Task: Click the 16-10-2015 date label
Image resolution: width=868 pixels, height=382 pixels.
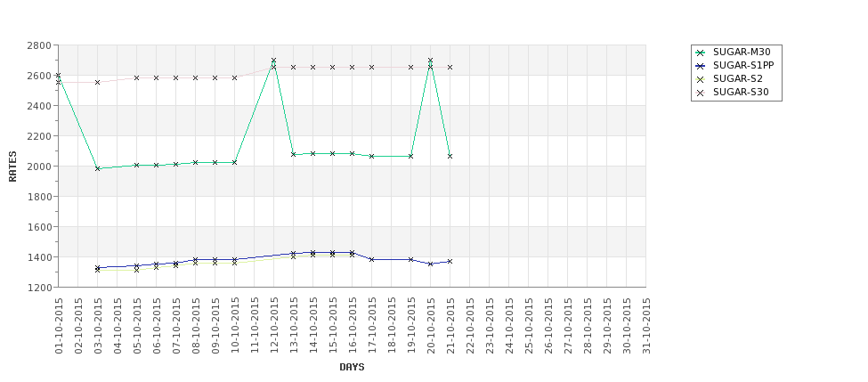Action: point(353,326)
